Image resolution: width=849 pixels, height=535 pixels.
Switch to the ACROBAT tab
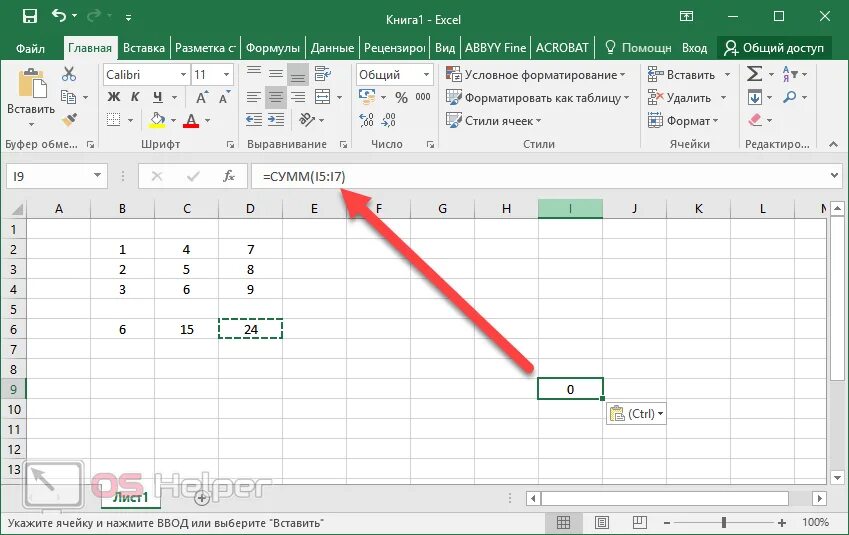(561, 48)
